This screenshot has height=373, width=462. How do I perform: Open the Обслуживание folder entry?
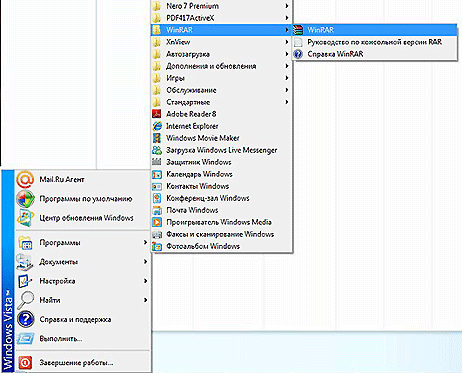tap(221, 90)
